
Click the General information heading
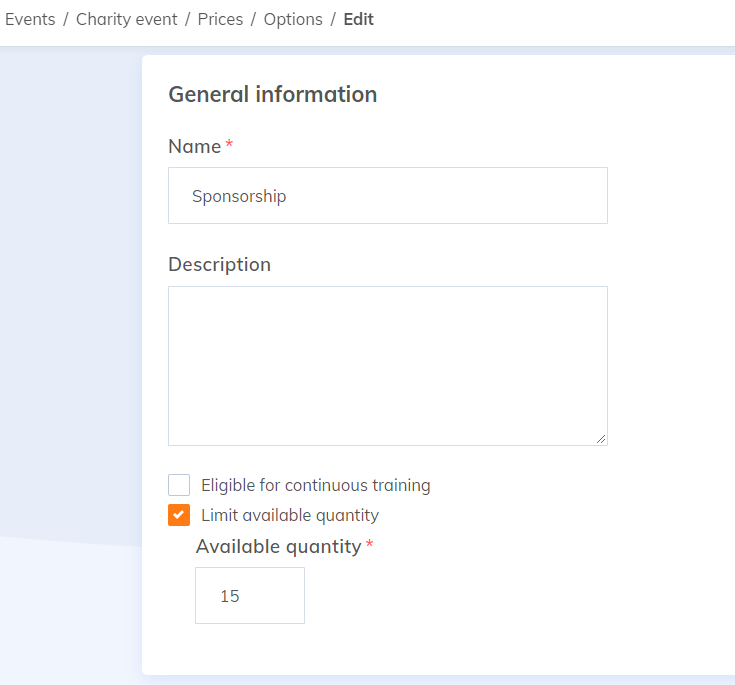point(272,94)
